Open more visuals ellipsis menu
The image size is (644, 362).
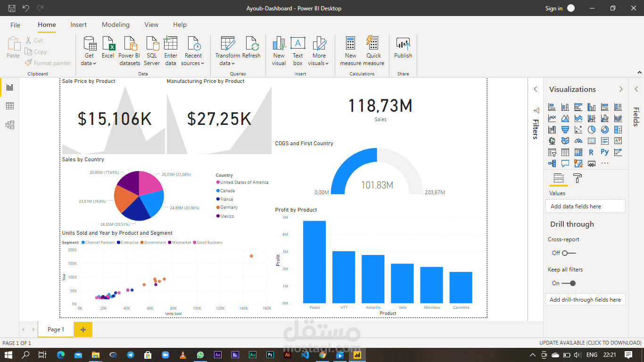[605, 164]
